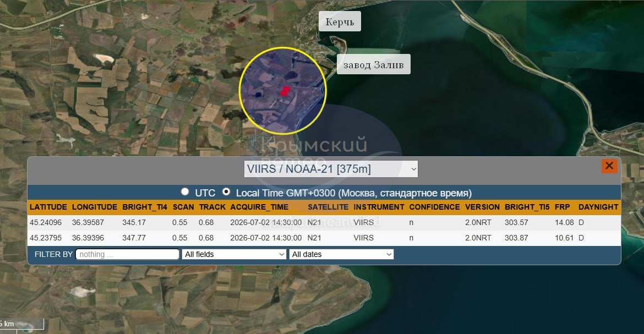Select the second data row with latitude 45.23795
This screenshot has width=644, height=334.
324,238
